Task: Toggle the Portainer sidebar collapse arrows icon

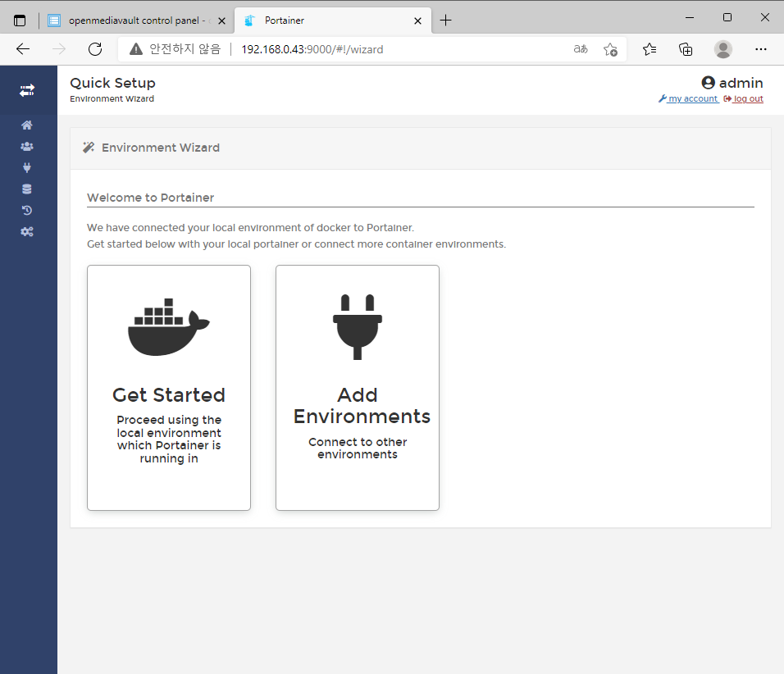Action: click(x=27, y=90)
